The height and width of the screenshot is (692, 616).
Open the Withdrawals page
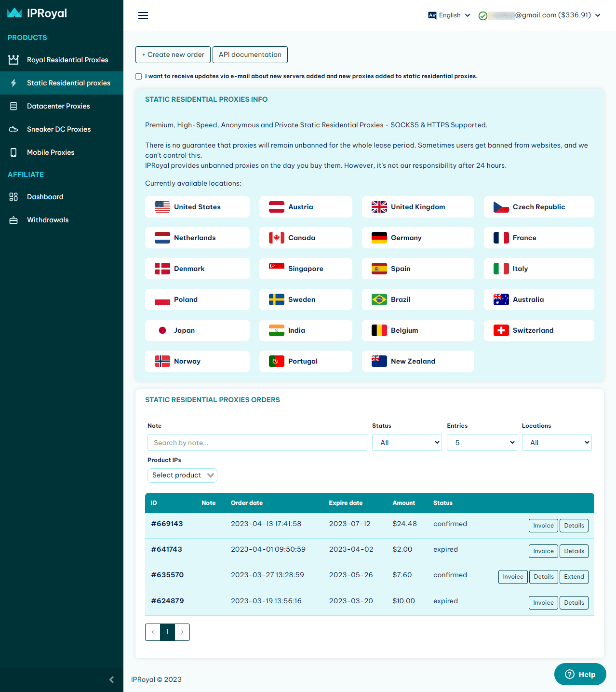point(62,220)
